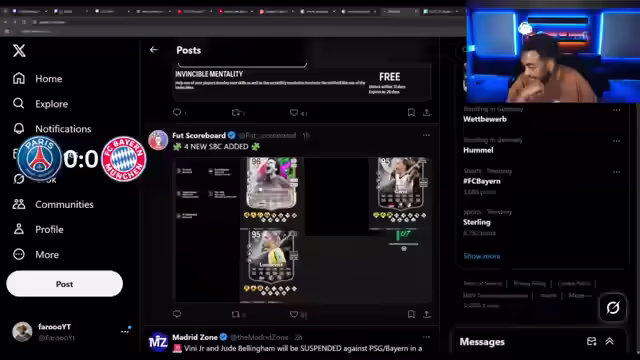Open the #FCBayern trending topic

tap(482, 181)
